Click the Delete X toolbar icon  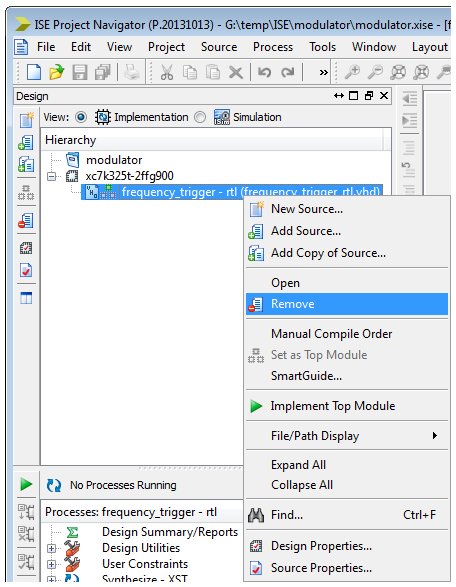click(x=236, y=72)
